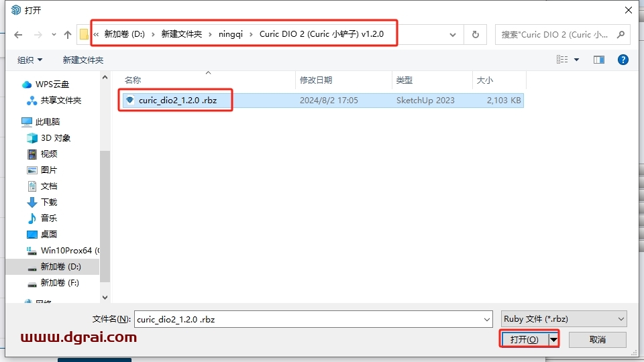Click 新加卷 (D:) in the address path
Viewport: 644px width, 362px height.
125,34
